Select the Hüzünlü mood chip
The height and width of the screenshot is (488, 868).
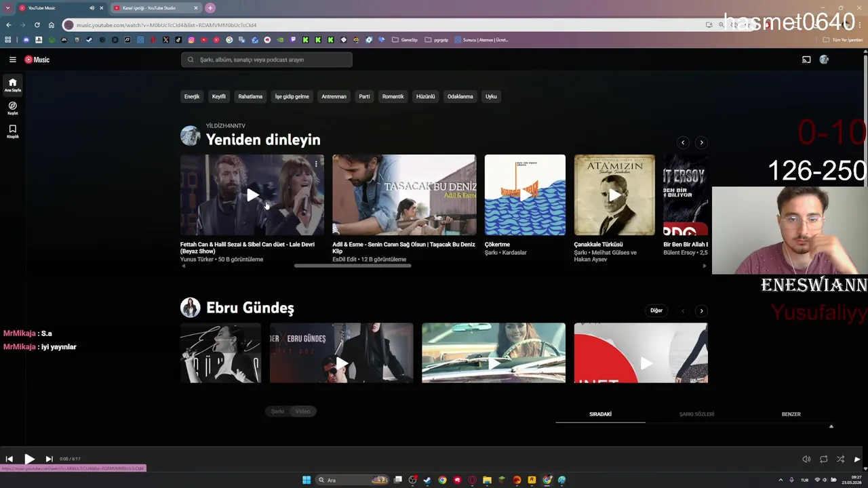[x=425, y=96]
